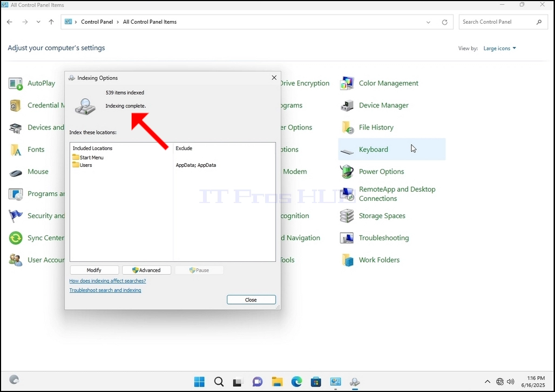Open the Widgets icon on taskbar left
This screenshot has width=555, height=392.
click(x=14, y=380)
